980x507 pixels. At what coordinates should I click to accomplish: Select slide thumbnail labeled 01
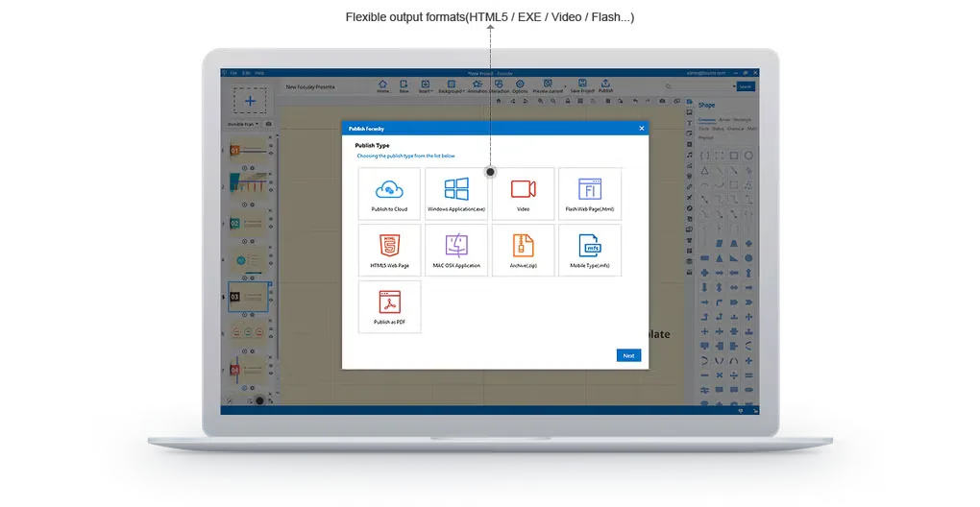tap(248, 151)
